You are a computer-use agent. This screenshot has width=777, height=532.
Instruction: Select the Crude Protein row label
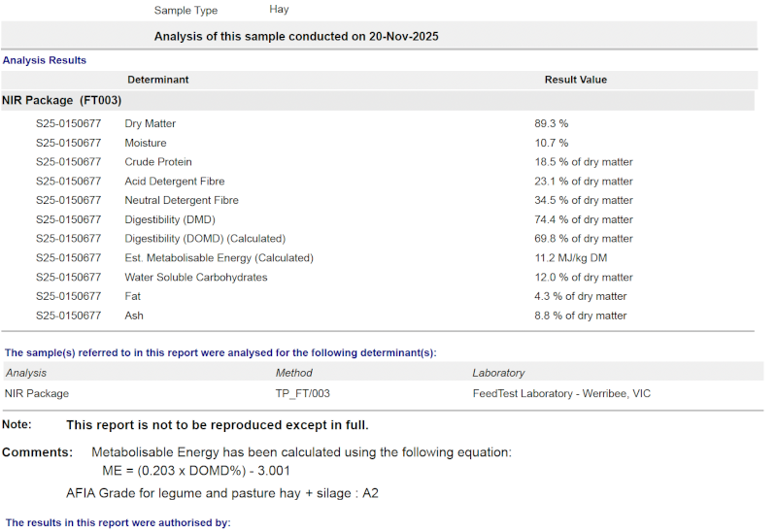tap(158, 162)
